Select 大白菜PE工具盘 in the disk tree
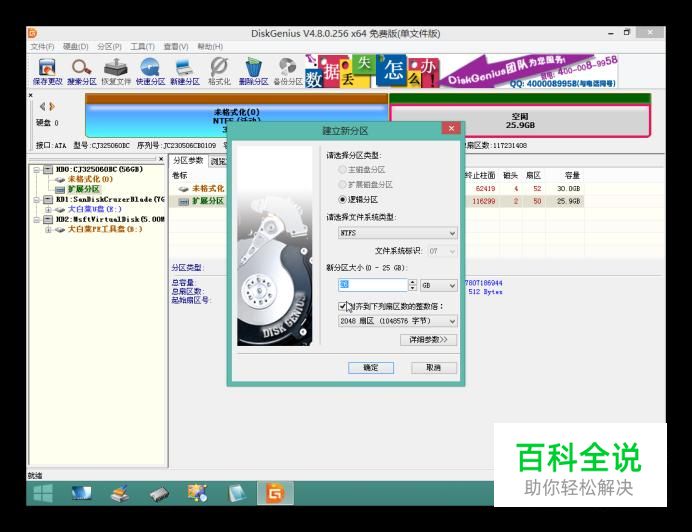This screenshot has height=532, width=692. [x=105, y=229]
